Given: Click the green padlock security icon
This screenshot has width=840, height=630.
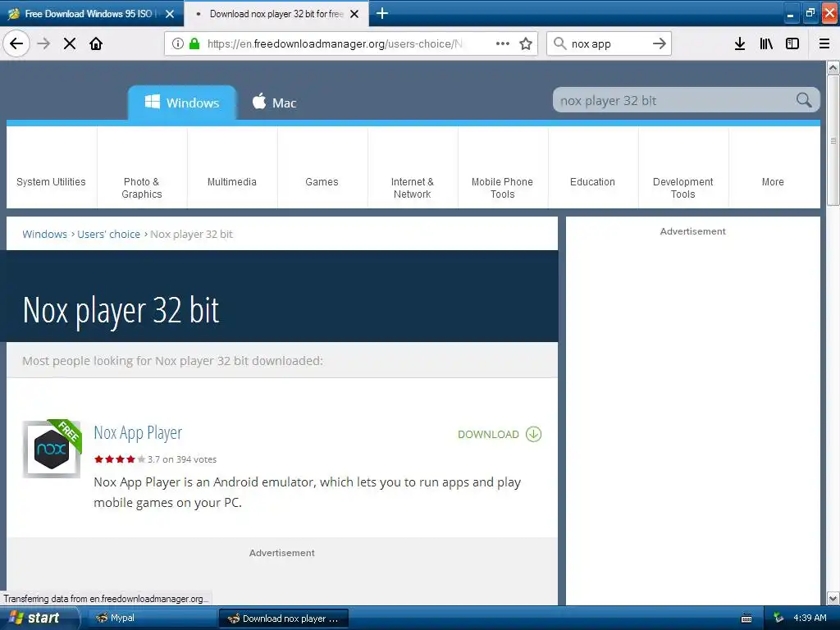Looking at the screenshot, I should 194,43.
